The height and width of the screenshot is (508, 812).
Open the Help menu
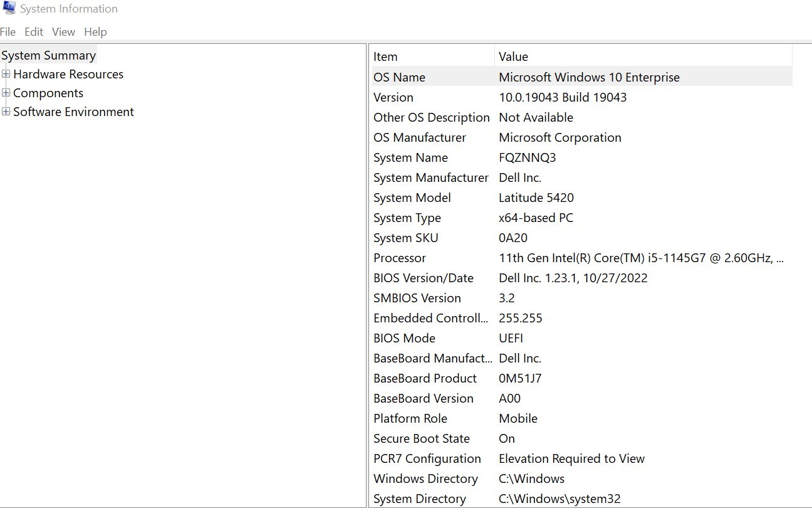pos(95,32)
